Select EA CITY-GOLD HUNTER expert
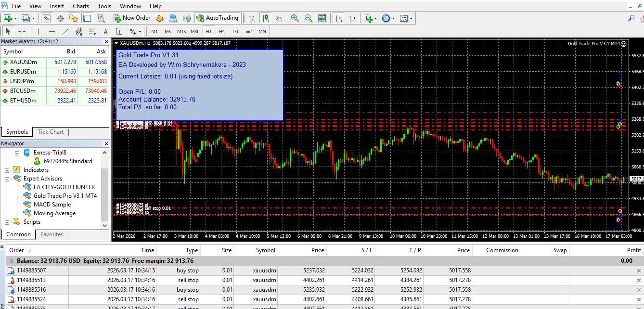This screenshot has height=309, width=644. [64, 187]
